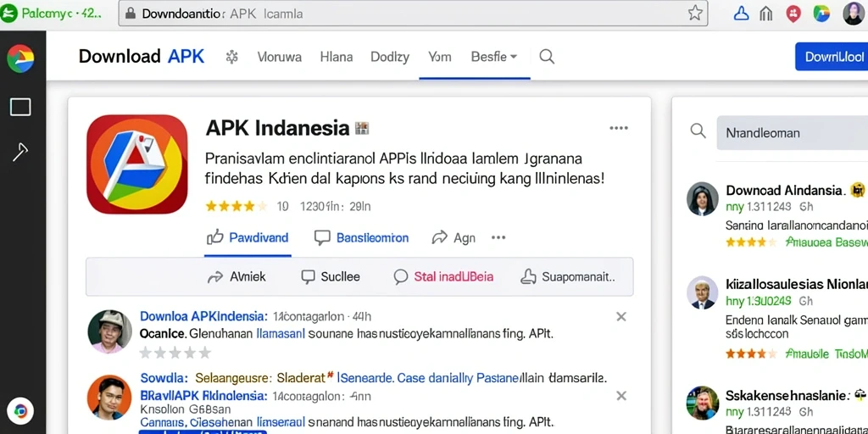Bookmark page with star icon in address bar
This screenshot has width=868, height=434.
(x=695, y=14)
